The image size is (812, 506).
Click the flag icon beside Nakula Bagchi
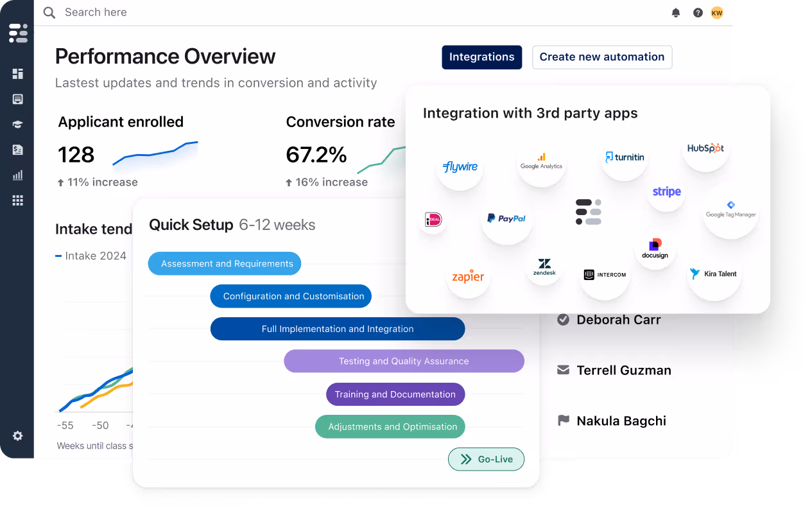coord(563,421)
